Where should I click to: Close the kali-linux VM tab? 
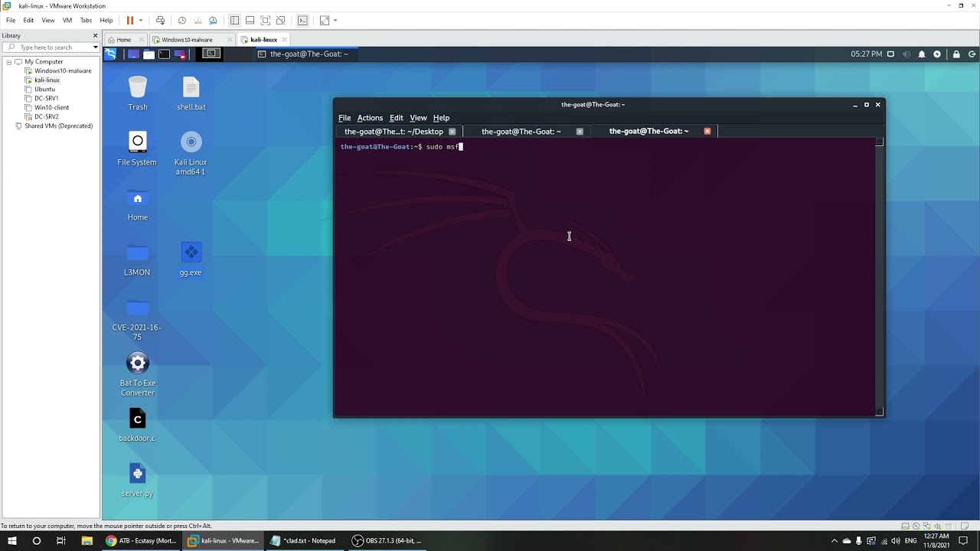(285, 40)
